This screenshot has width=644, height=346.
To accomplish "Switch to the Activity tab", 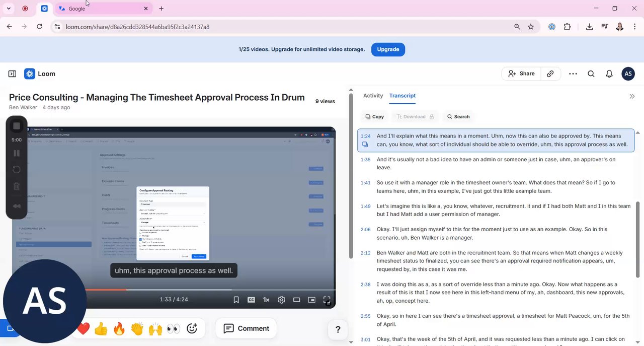I will coord(373,96).
